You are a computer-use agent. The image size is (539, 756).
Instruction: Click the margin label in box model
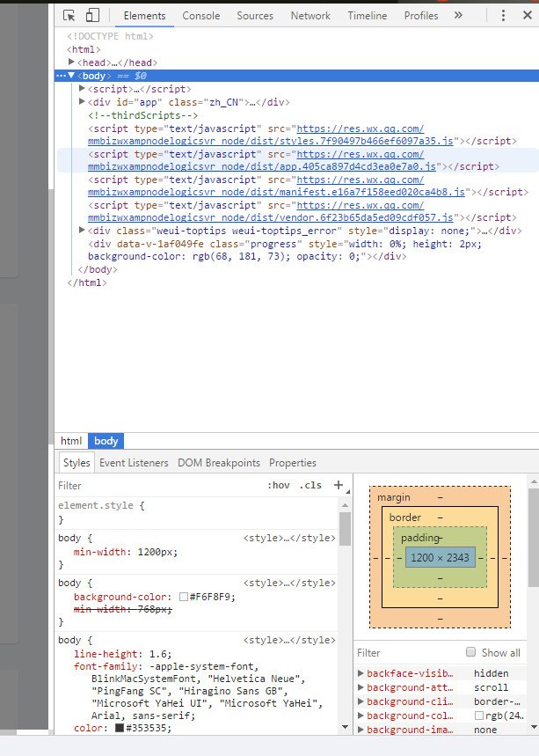pos(394,497)
